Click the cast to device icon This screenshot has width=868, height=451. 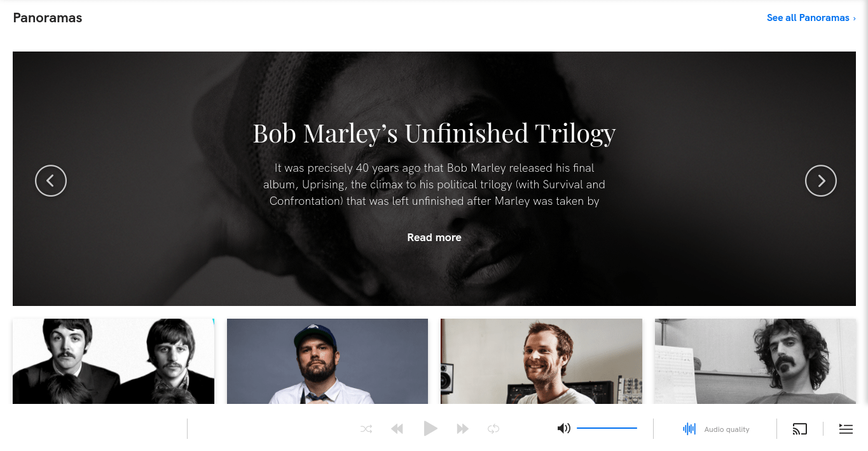pyautogui.click(x=800, y=429)
